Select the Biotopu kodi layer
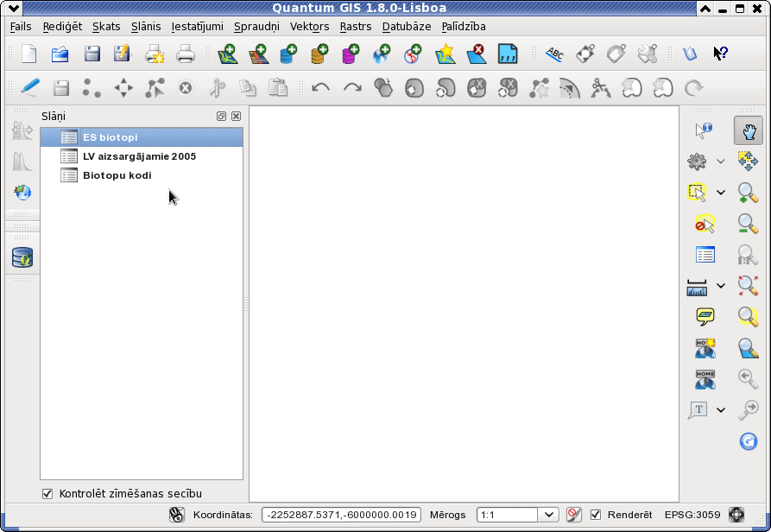This screenshot has width=771, height=532. click(142, 175)
